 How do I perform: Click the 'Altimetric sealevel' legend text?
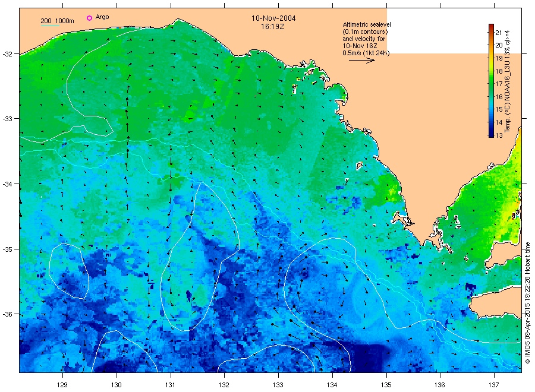tap(366, 24)
